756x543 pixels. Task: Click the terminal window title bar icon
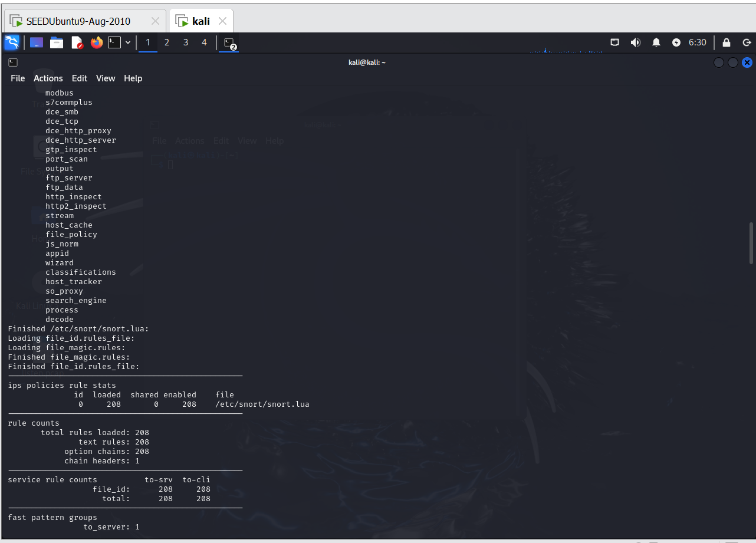click(13, 62)
